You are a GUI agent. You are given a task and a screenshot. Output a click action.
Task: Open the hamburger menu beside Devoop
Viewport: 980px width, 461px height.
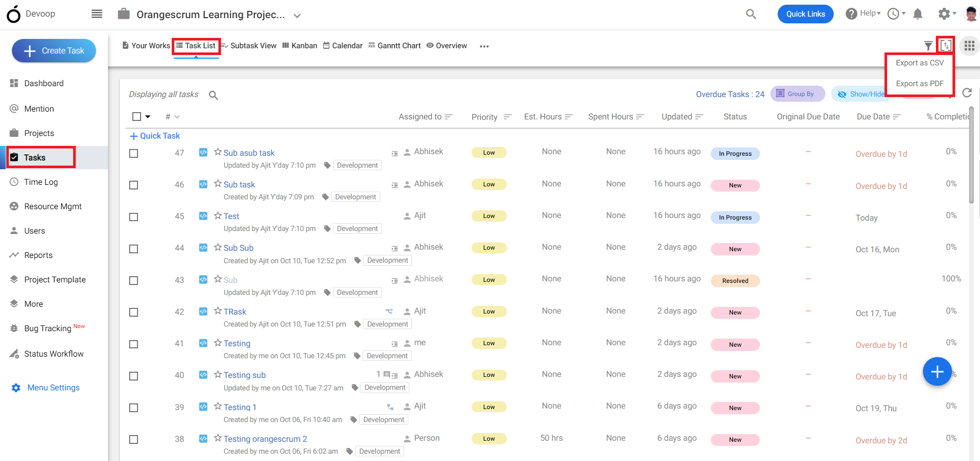point(97,14)
